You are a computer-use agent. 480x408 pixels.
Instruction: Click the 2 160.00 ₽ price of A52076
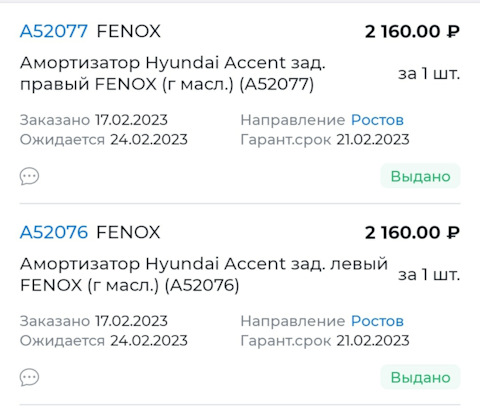click(412, 233)
